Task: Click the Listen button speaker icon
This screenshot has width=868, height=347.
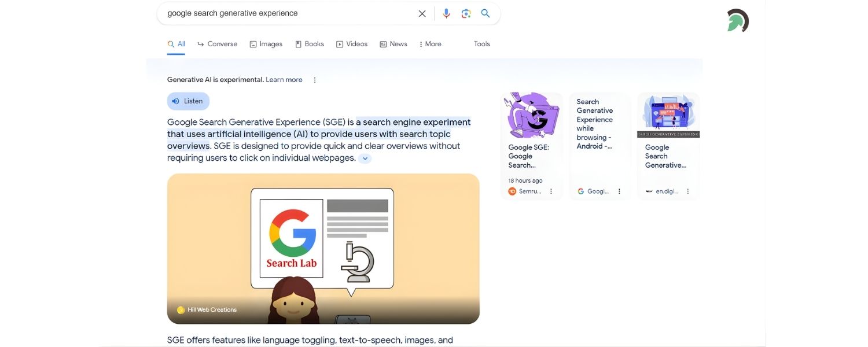Action: tap(175, 101)
